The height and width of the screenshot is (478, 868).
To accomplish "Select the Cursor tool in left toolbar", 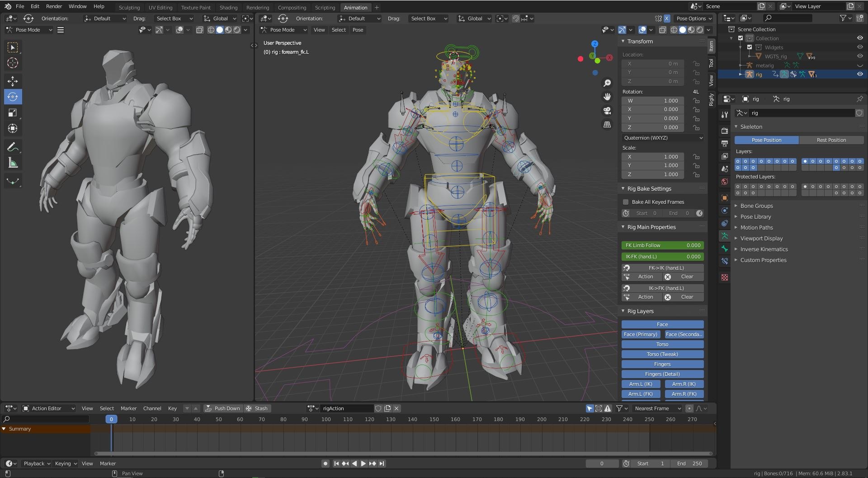I will [13, 63].
